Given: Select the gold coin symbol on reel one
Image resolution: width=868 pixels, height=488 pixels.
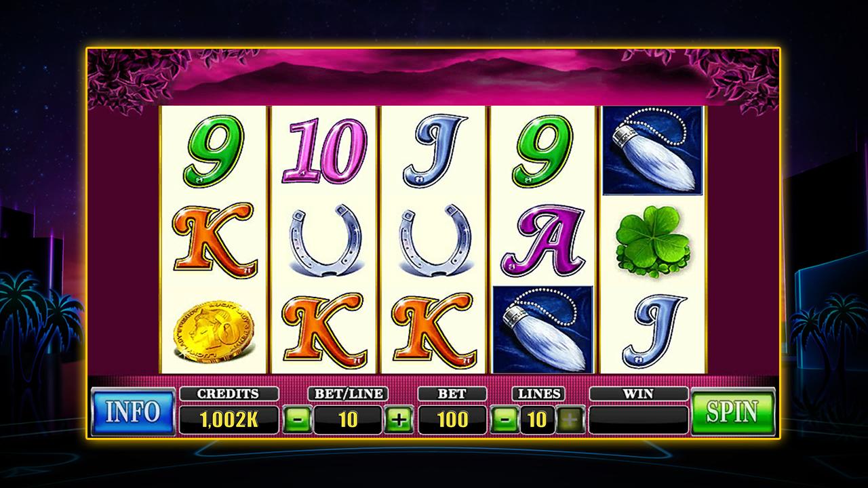Looking at the screenshot, I should (x=215, y=332).
